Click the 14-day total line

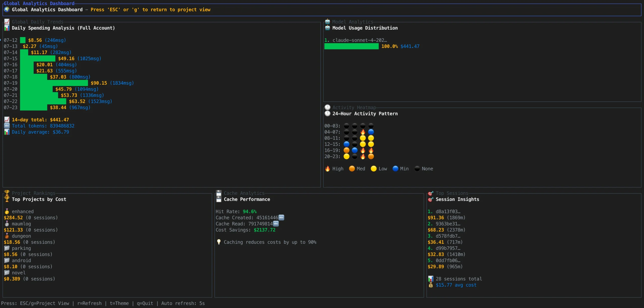40,120
